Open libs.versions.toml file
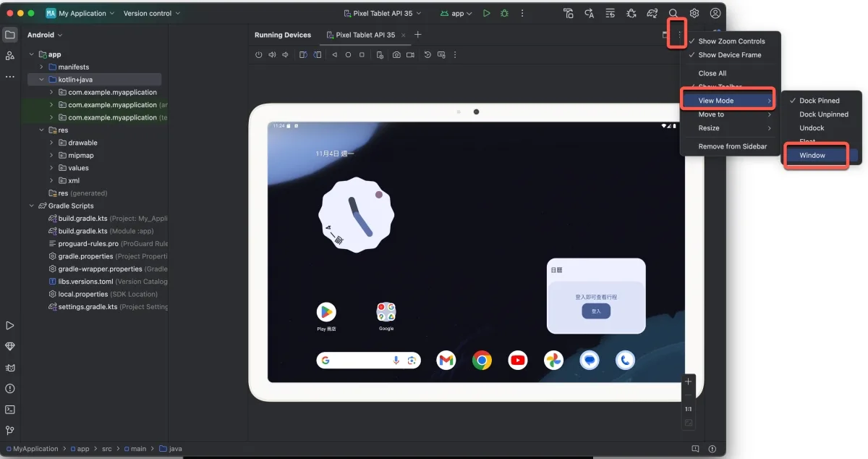Viewport: 868px width, 459px height. [86, 282]
